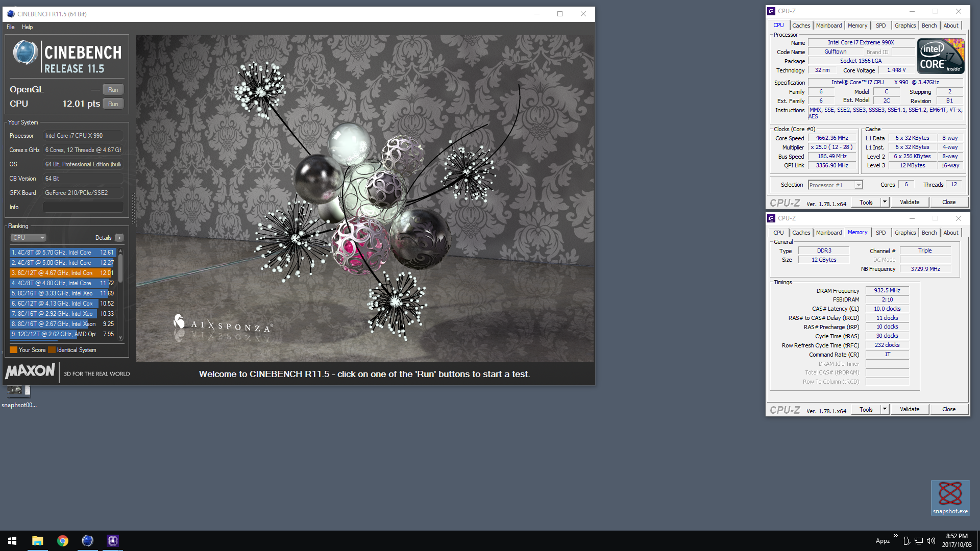Open the File menu in Cinebench

pyautogui.click(x=11, y=27)
